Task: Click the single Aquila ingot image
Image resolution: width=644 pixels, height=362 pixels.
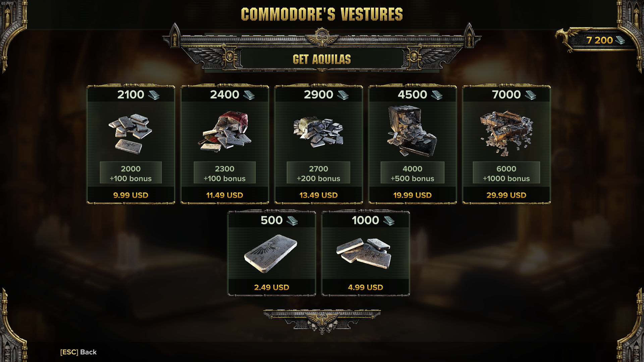Action: [271, 254]
